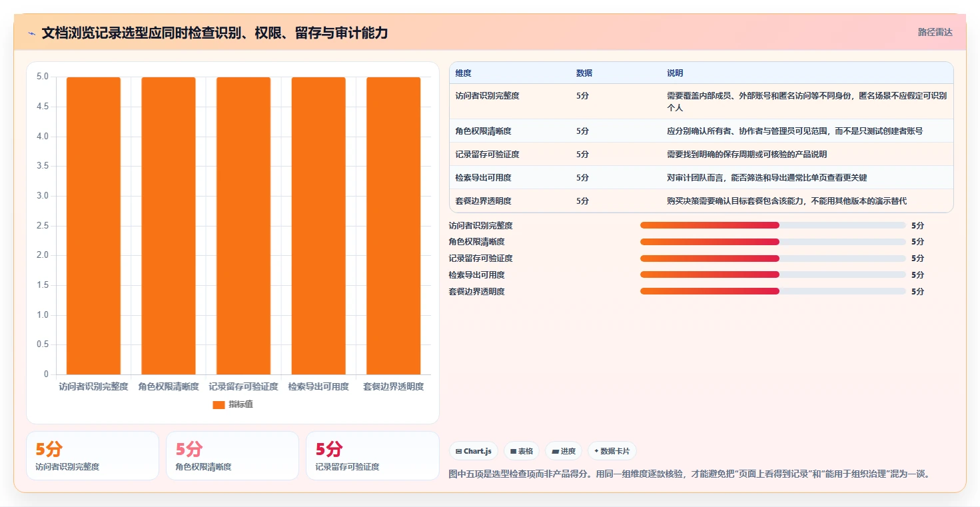Viewport: 980px width, 507px height.
Task: Select the 访问者识别完整度 table row name
Action: coord(487,96)
